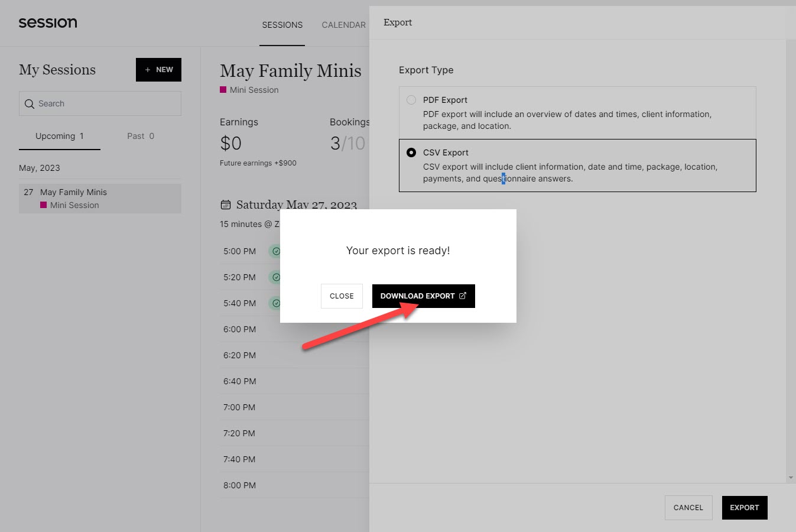Screen dimensions: 796x532
Task: Click the external link icon on Download Export
Action: tap(463, 296)
